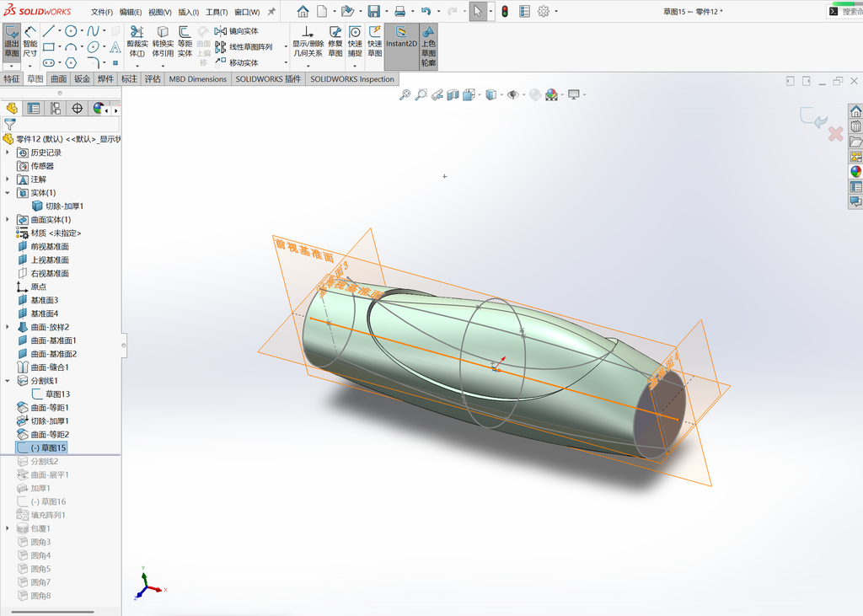Expand the 注解 tree node
This screenshot has height=616, width=863.
click(x=7, y=179)
